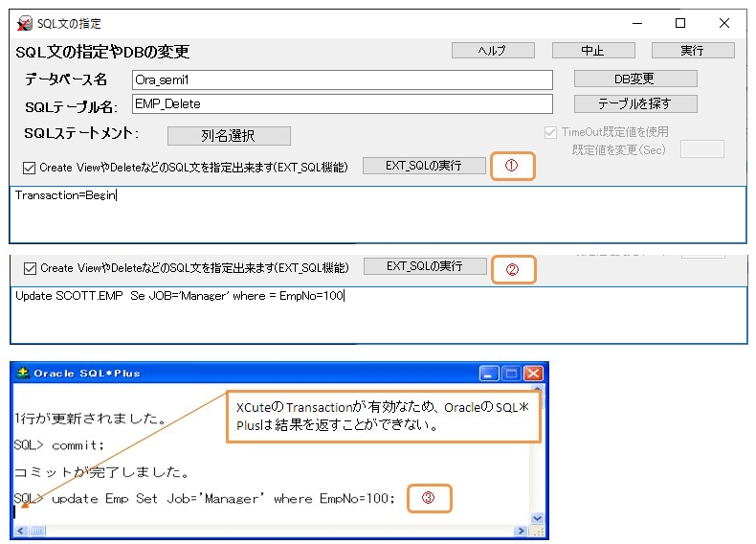
Task: Click the ヘルプ help button
Action: 493,50
